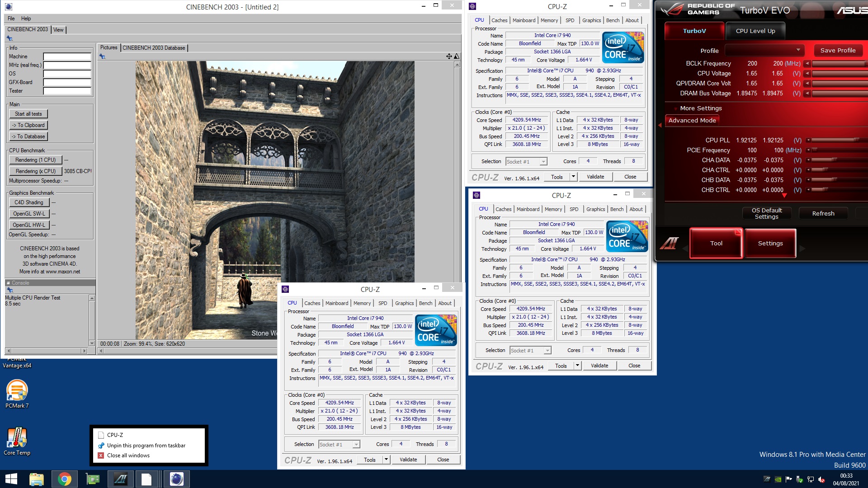
Task: Click the move cross icon above the render
Action: pos(449,56)
